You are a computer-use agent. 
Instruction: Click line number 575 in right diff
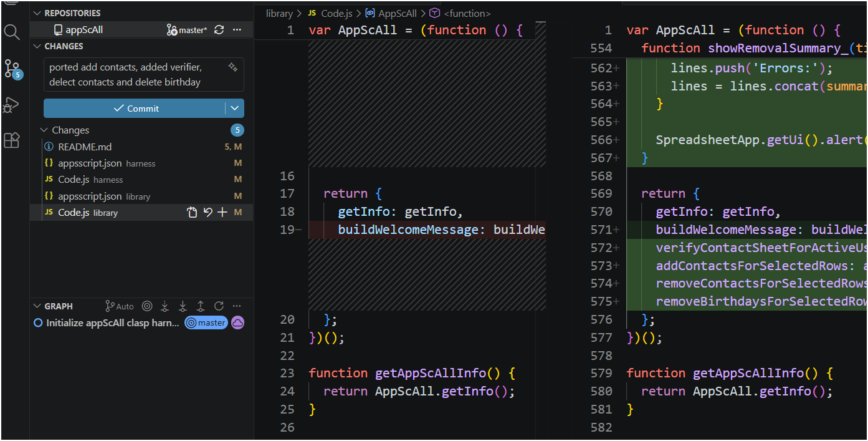[x=601, y=301]
